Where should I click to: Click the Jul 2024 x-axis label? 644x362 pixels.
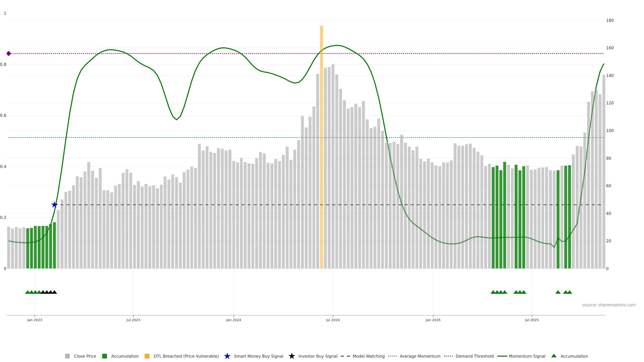tap(333, 320)
